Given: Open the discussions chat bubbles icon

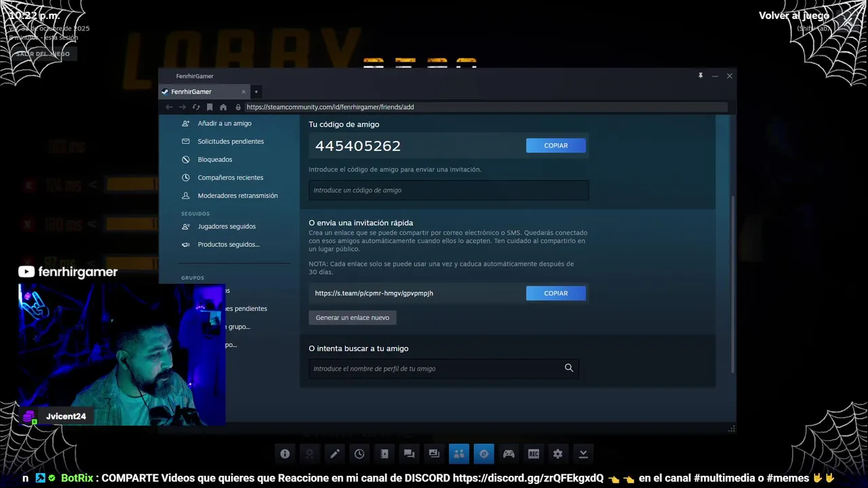Looking at the screenshot, I should [409, 454].
